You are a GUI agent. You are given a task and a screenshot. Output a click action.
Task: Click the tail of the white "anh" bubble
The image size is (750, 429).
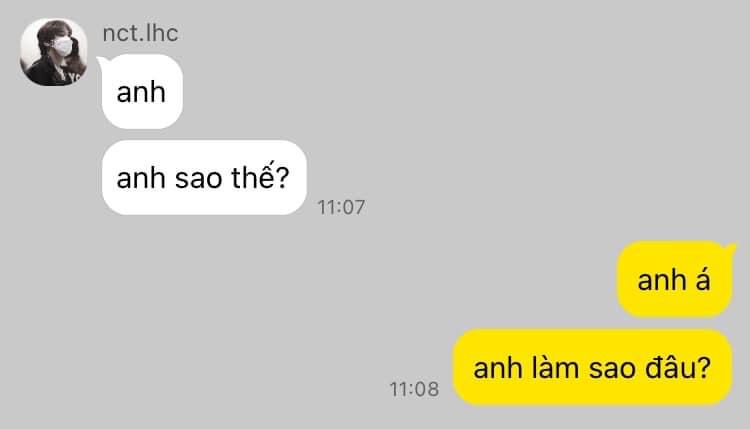point(100,62)
